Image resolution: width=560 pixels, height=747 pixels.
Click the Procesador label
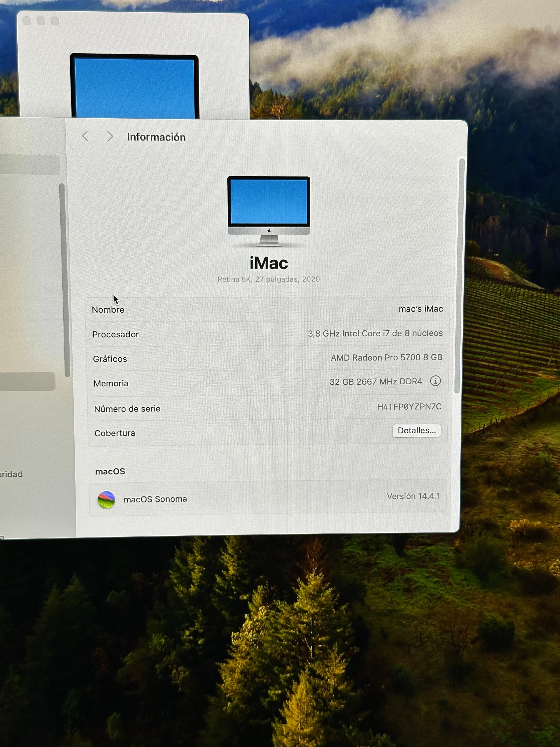point(115,334)
